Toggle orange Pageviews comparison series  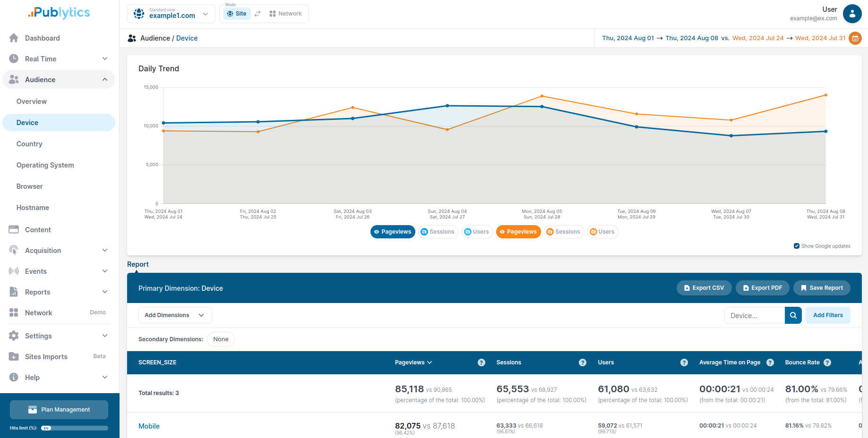[x=518, y=232]
